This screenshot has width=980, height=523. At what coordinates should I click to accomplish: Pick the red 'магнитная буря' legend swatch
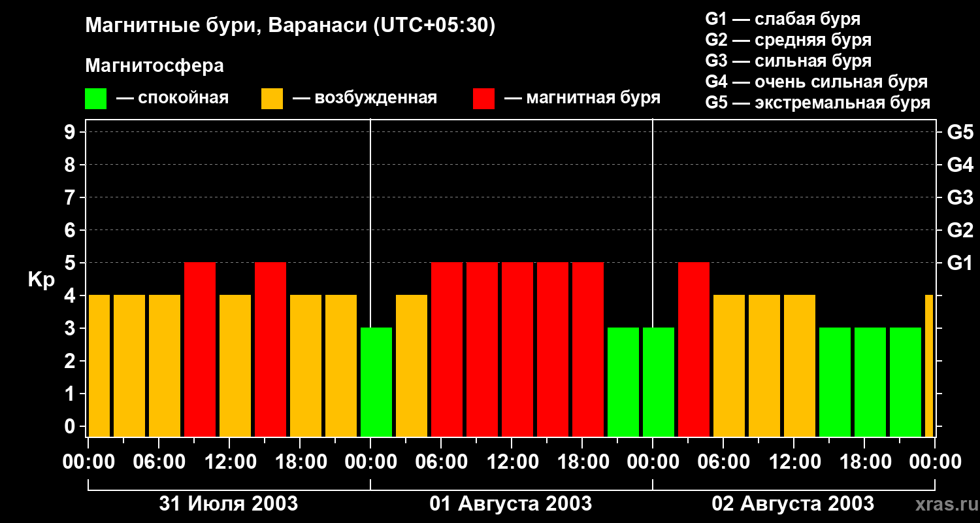(483, 99)
